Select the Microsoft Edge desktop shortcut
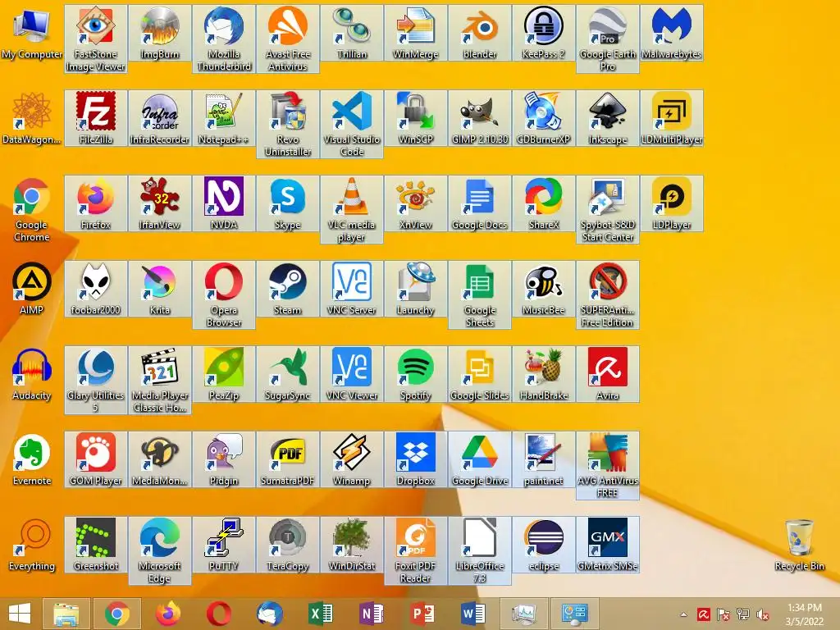 pyautogui.click(x=160, y=550)
